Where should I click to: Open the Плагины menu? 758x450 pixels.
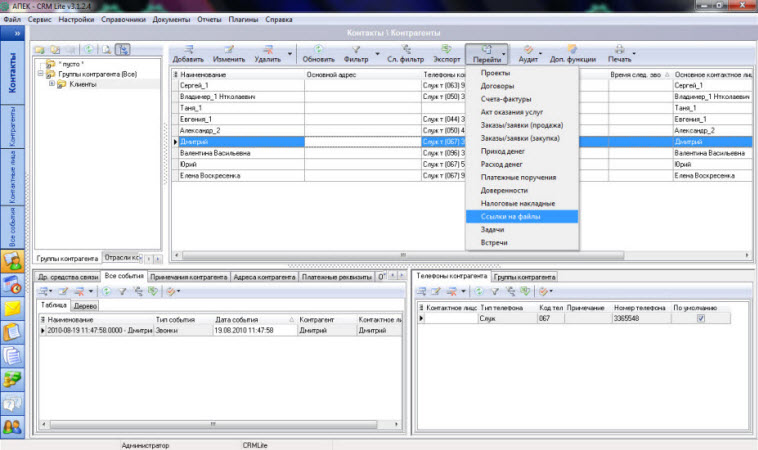pyautogui.click(x=243, y=20)
